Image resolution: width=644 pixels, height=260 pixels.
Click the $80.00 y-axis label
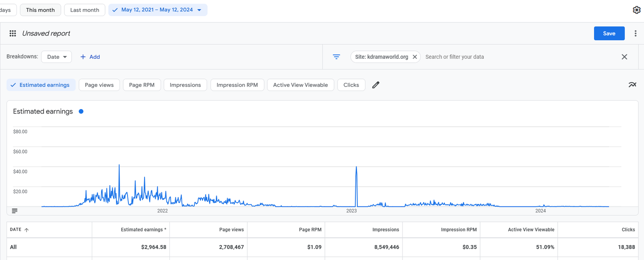20,132
